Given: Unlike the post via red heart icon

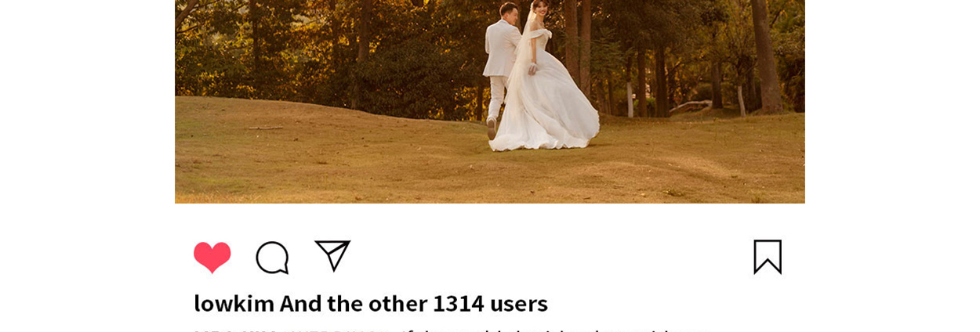Looking at the screenshot, I should pos(212,258).
